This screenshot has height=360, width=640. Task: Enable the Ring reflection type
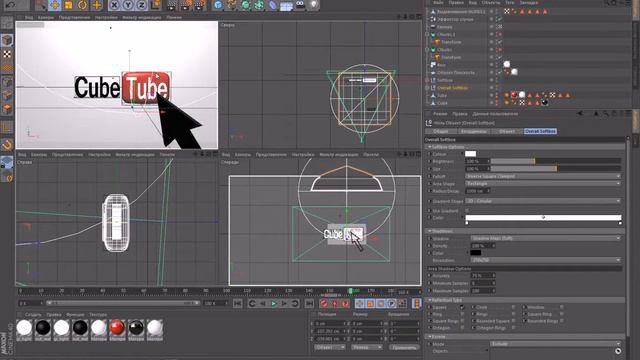point(462,314)
